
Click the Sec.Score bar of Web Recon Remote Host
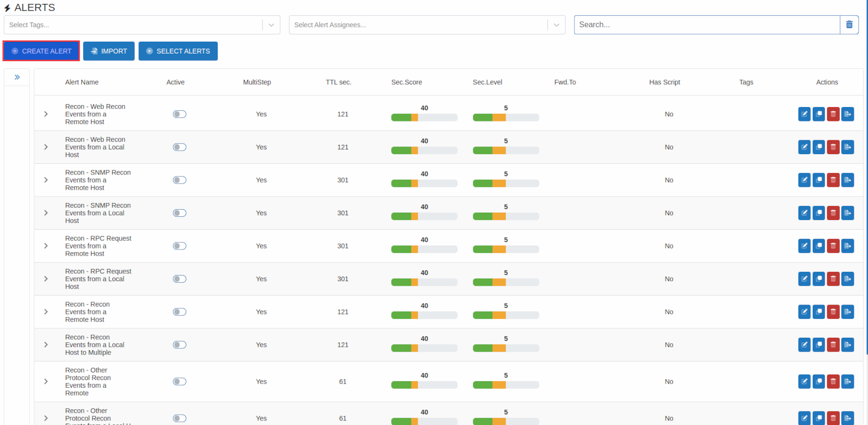424,118
